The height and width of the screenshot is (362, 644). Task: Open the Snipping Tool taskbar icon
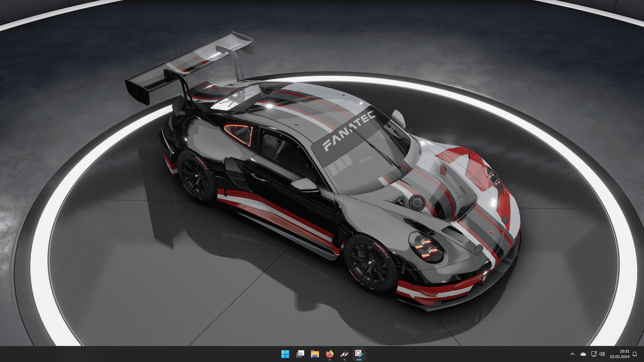pyautogui.click(x=359, y=354)
